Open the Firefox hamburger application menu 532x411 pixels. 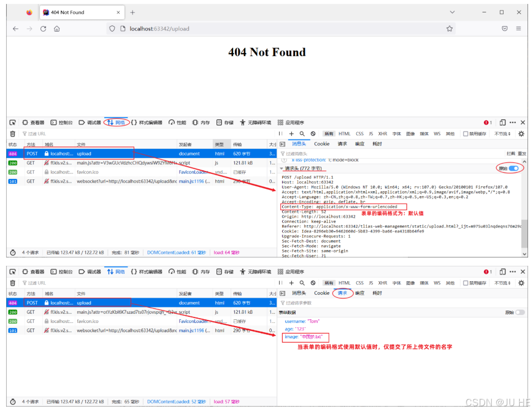coord(518,29)
